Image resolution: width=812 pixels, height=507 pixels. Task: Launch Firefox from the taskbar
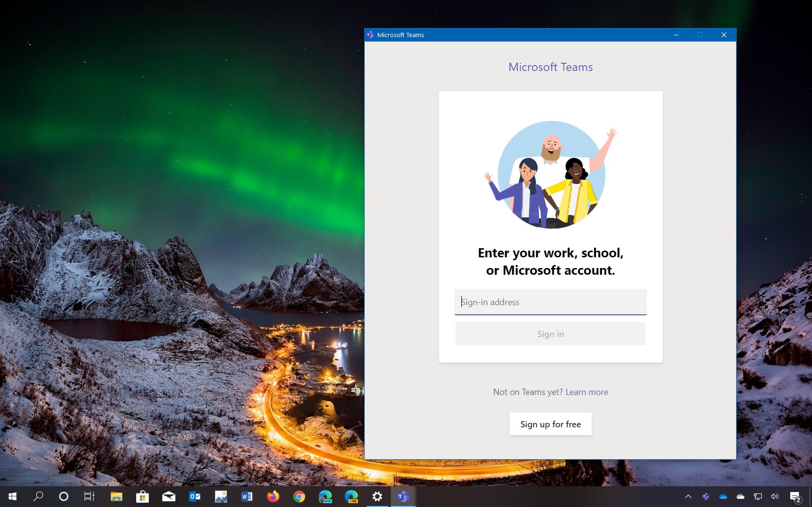(x=273, y=496)
